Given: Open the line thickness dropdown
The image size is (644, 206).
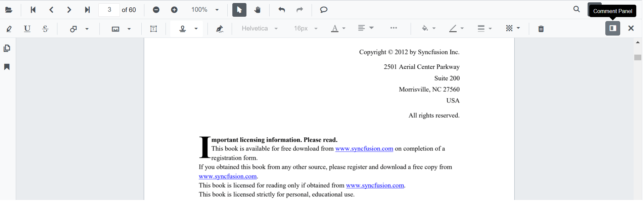Looking at the screenshot, I should [485, 28].
